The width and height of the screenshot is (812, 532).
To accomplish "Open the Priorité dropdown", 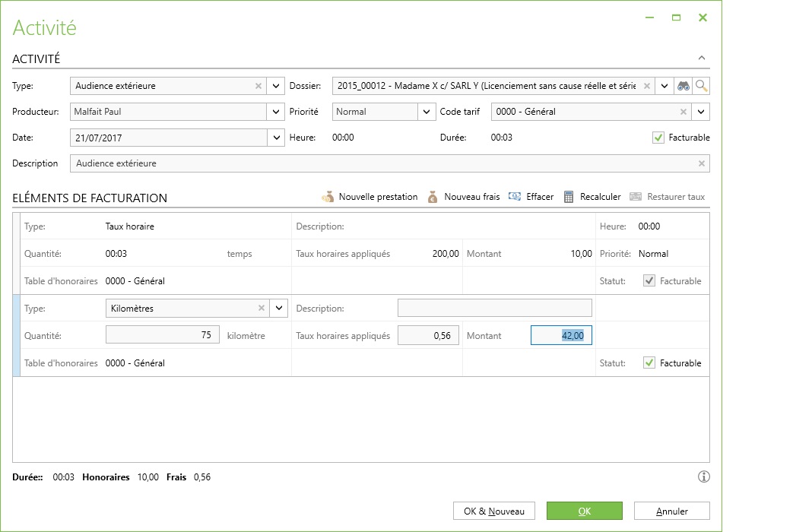I will (x=427, y=112).
